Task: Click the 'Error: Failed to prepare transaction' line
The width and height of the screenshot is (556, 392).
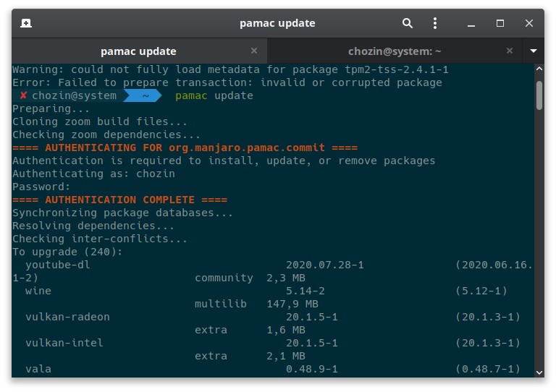Action: tap(227, 83)
